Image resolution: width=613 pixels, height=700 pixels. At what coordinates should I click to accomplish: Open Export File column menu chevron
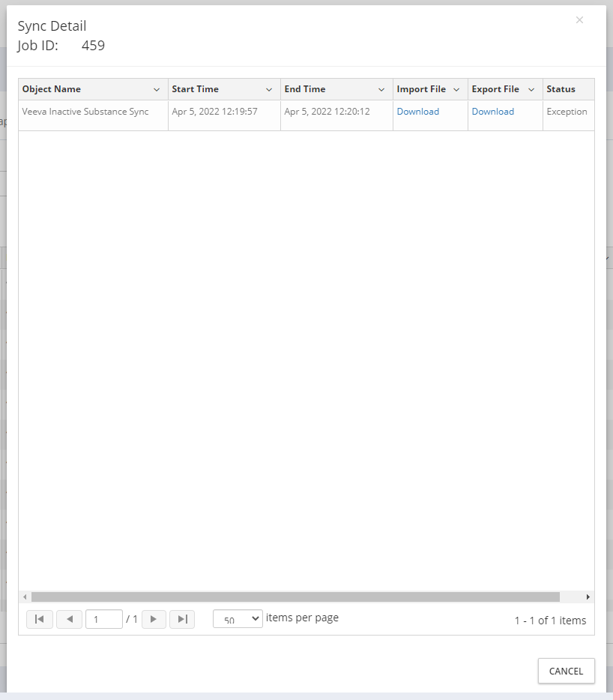tap(531, 90)
